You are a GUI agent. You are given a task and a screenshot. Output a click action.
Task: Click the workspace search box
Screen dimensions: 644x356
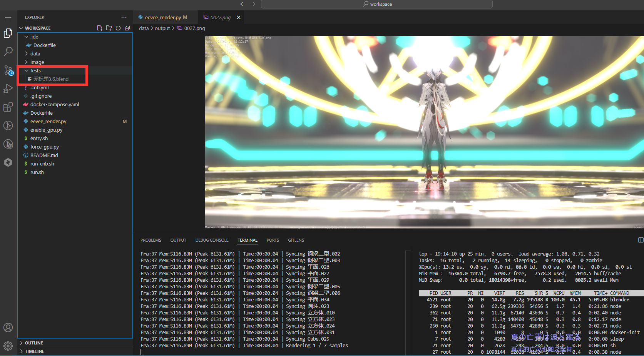click(x=376, y=4)
